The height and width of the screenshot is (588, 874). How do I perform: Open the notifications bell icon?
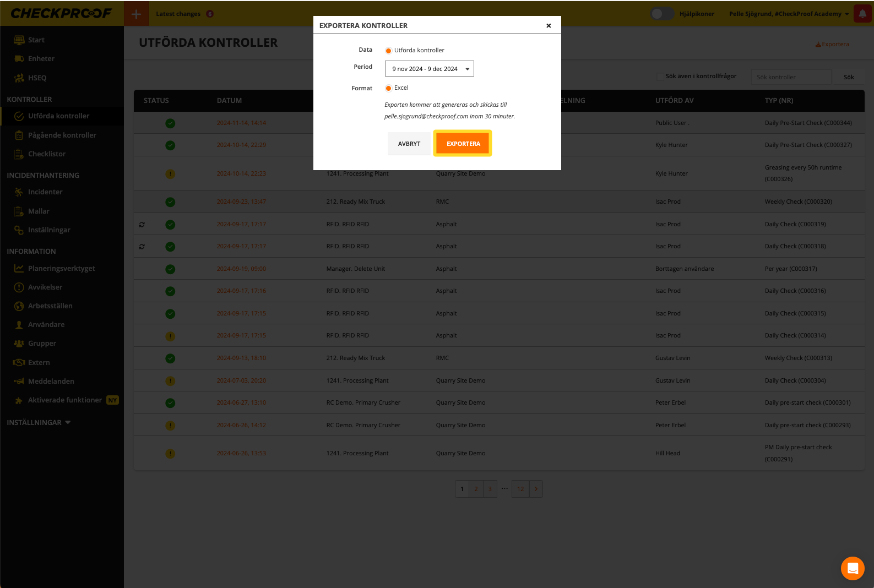point(862,14)
